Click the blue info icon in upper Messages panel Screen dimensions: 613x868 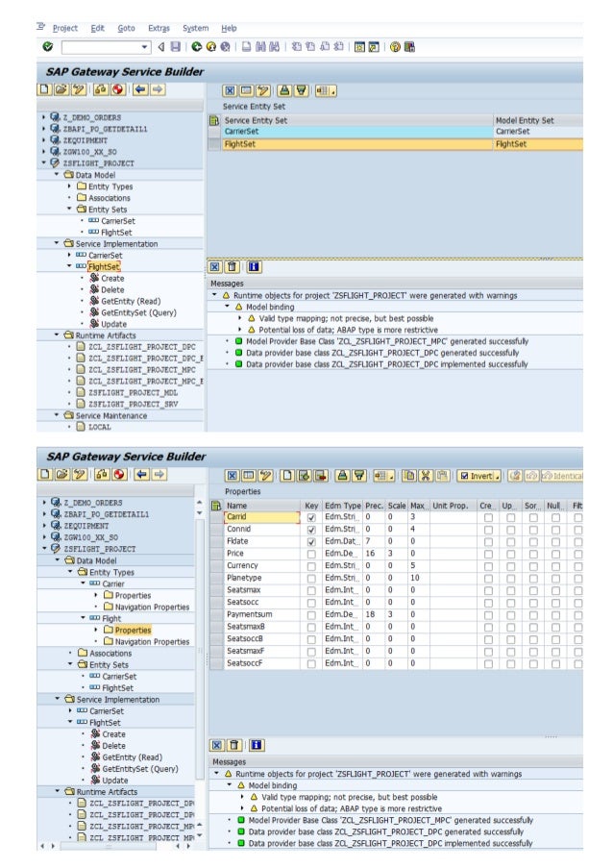point(254,267)
